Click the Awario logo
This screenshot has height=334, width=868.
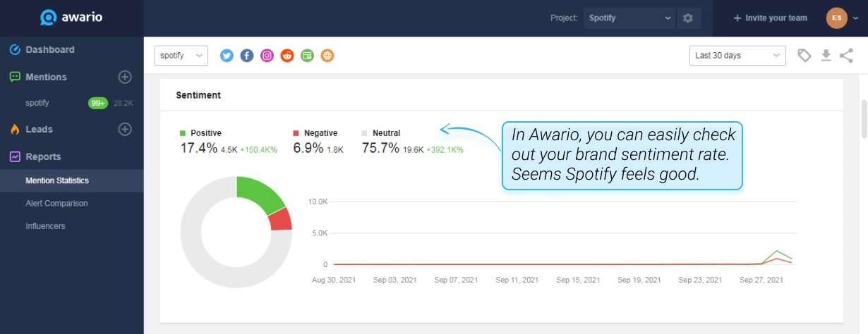[71, 18]
